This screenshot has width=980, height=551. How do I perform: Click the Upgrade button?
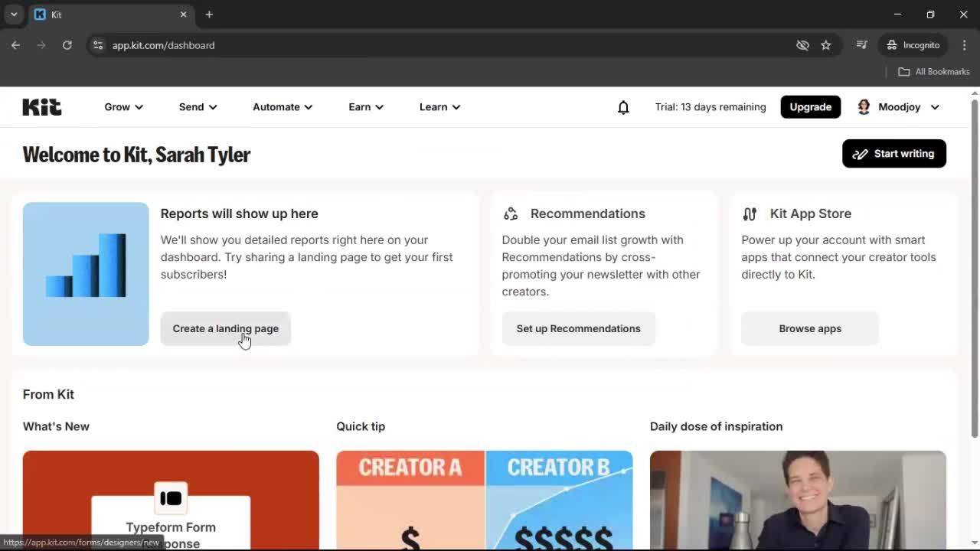pyautogui.click(x=810, y=107)
